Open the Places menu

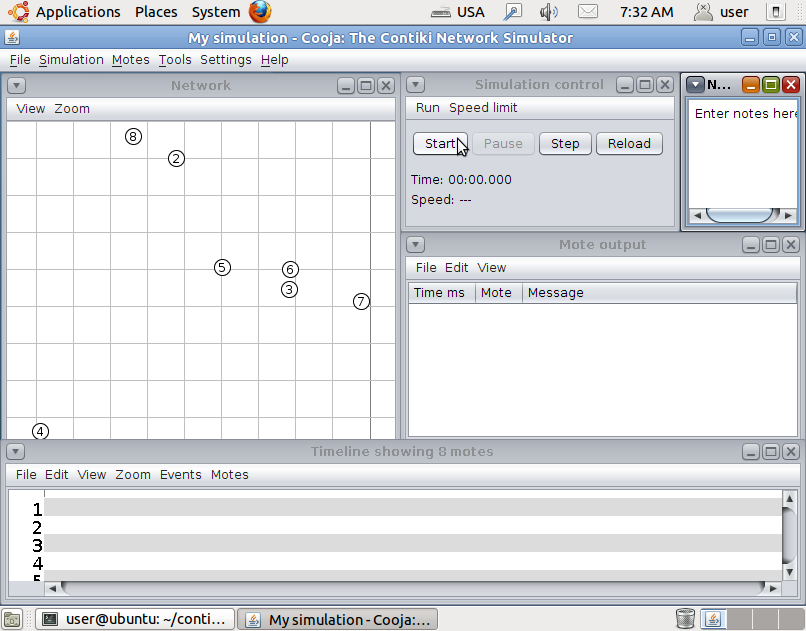coord(156,12)
